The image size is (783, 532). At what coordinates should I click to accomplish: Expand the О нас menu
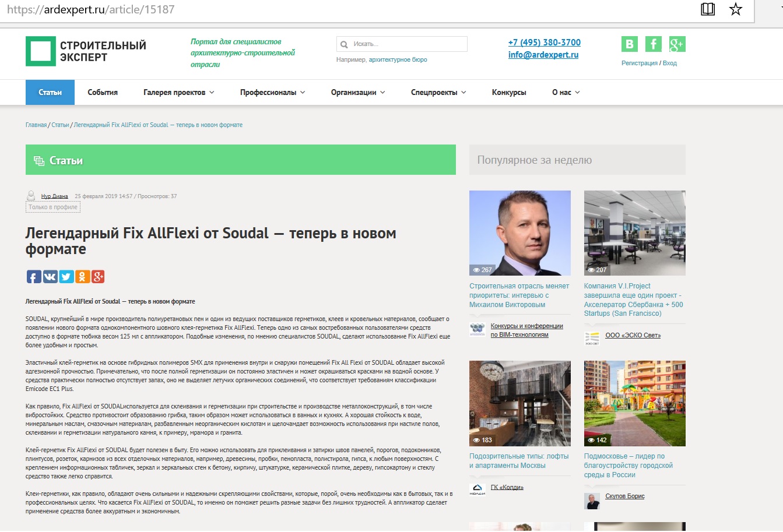click(x=566, y=93)
